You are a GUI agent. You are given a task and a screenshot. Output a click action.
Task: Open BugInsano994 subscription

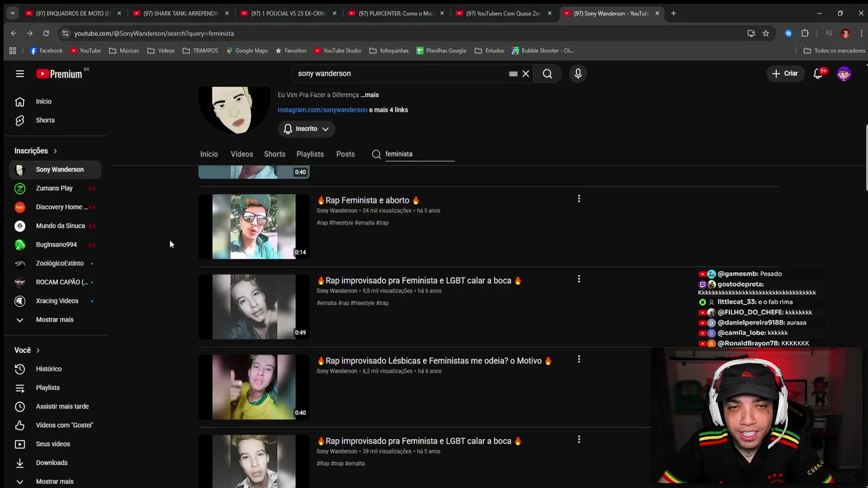point(56,245)
